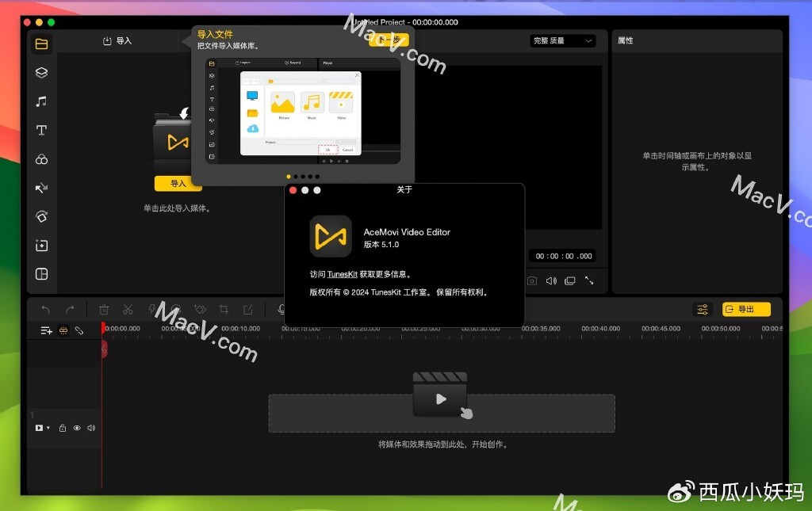The width and height of the screenshot is (812, 511).
Task: Undo the last timeline action
Action: pos(45,309)
